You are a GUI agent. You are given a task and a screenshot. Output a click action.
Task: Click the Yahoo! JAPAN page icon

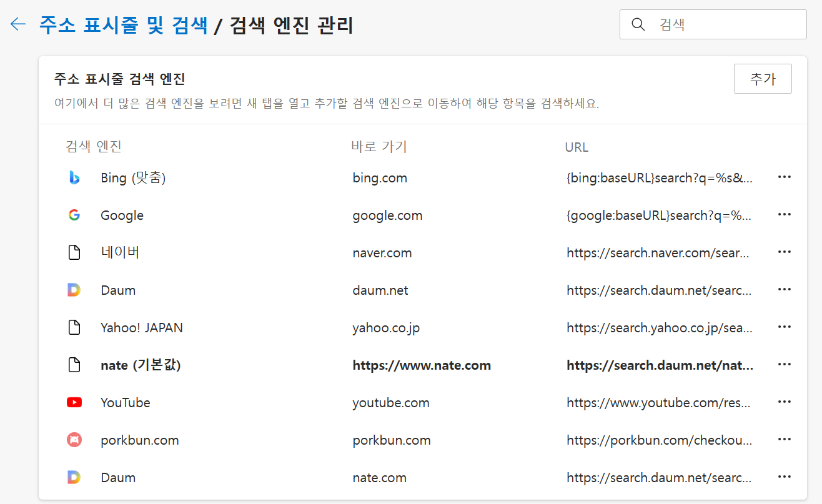pyautogui.click(x=74, y=328)
